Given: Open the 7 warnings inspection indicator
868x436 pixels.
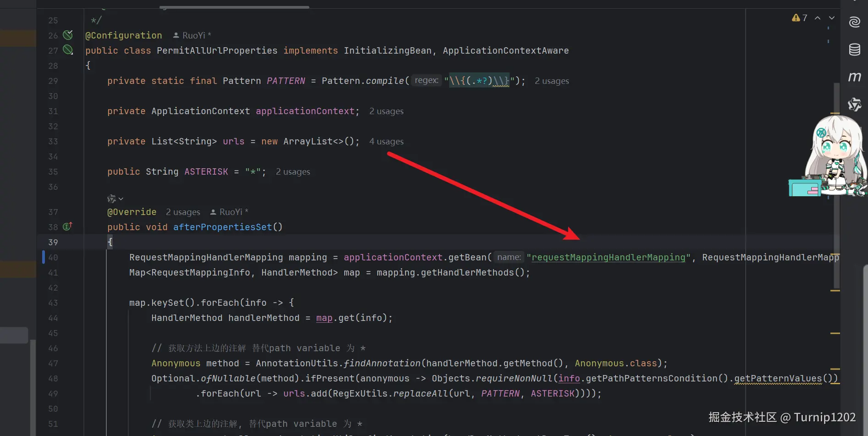Looking at the screenshot, I should point(800,18).
